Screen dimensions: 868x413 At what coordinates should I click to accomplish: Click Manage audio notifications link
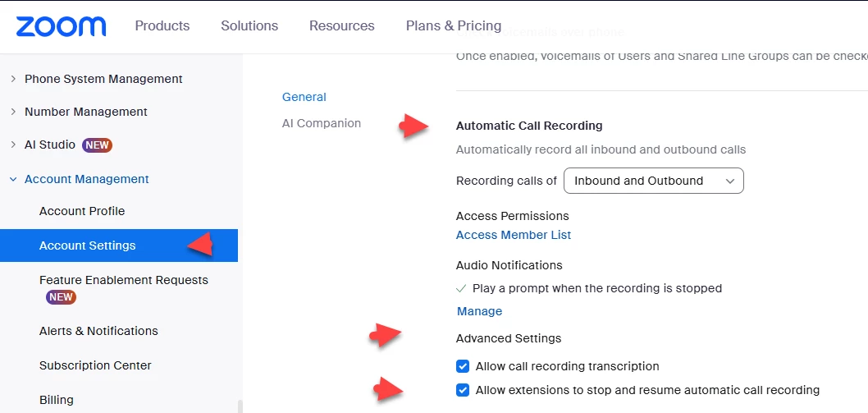[479, 311]
